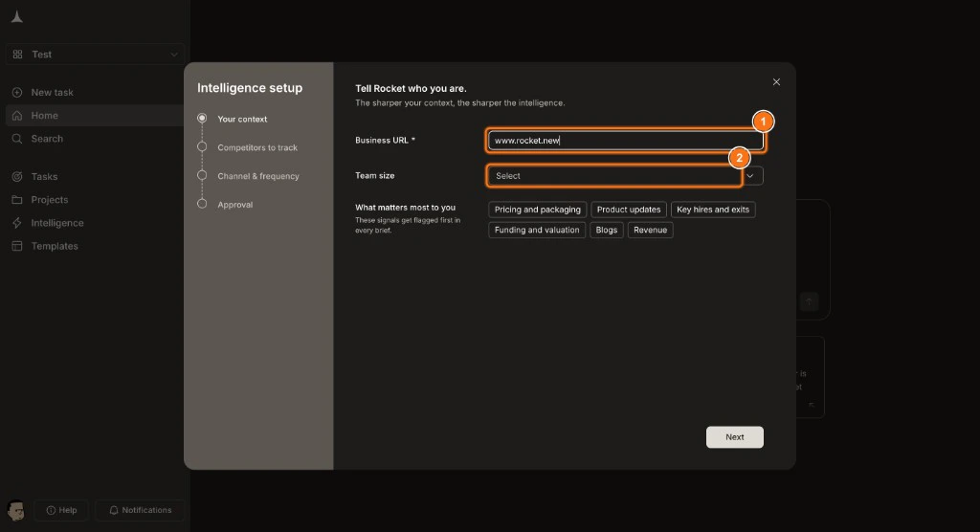Click the Intelligence setup heading
980x532 pixels.
point(250,88)
